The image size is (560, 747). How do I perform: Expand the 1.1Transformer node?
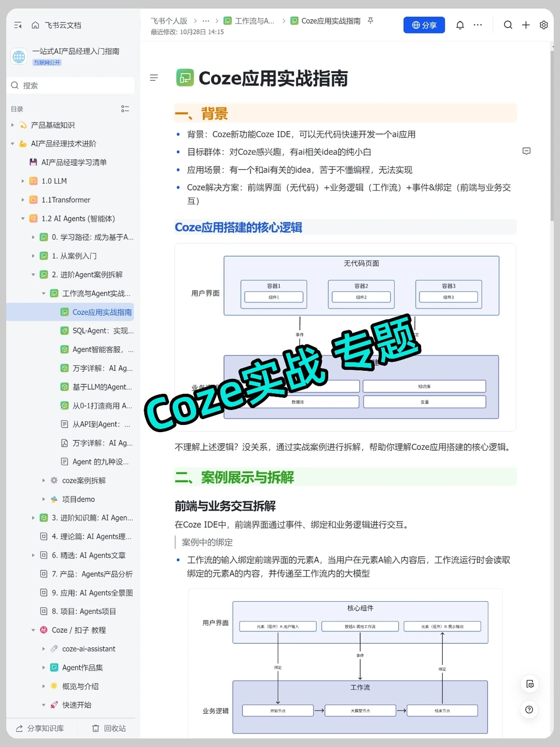click(23, 200)
